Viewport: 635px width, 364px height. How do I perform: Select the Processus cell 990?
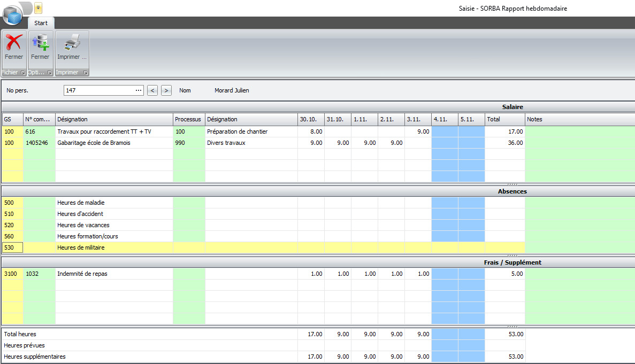pos(189,143)
